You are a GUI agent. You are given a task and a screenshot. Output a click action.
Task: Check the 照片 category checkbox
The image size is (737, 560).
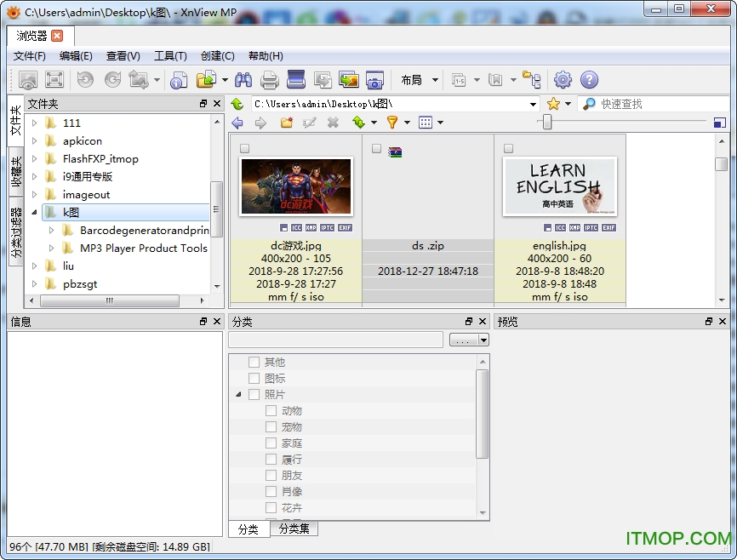coord(254,394)
